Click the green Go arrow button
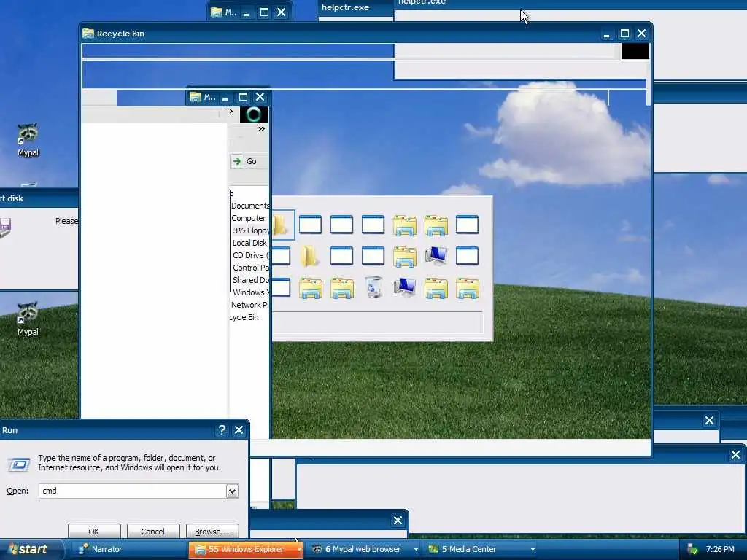The width and height of the screenshot is (747, 560). [237, 161]
